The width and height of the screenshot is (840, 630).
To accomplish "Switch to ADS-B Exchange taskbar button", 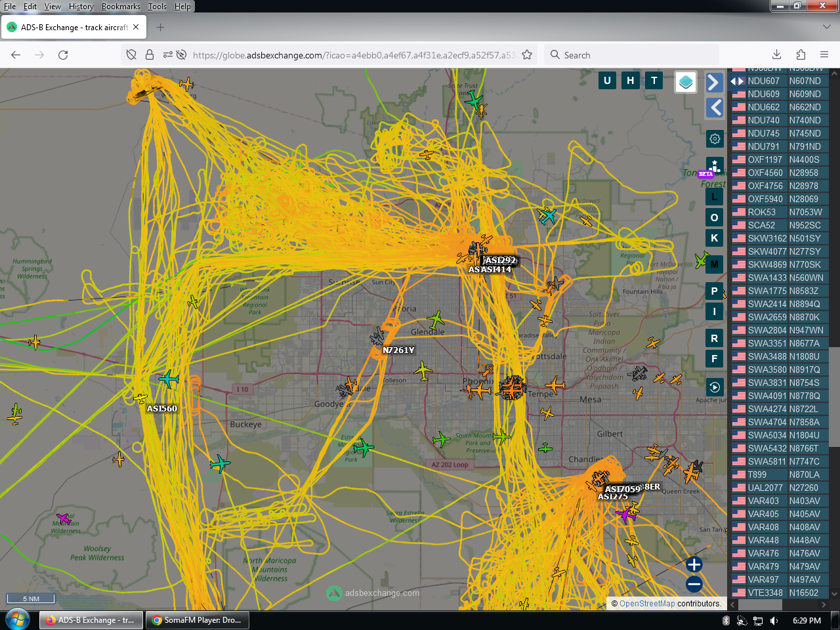I will [91, 620].
